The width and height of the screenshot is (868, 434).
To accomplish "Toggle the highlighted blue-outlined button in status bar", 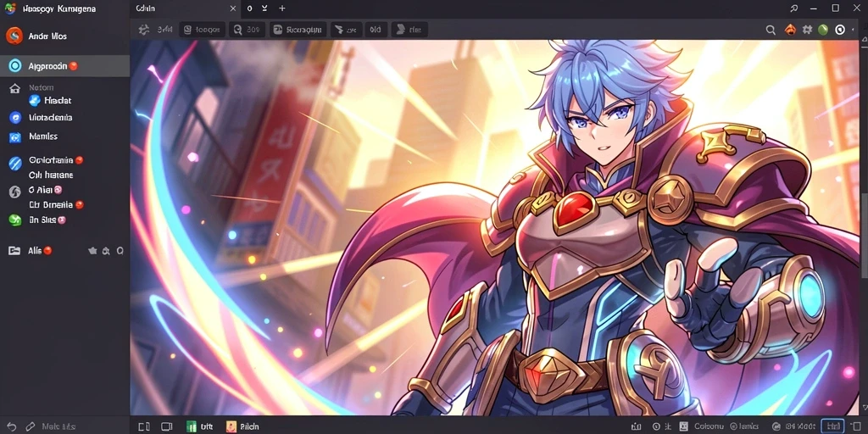I will click(x=832, y=426).
